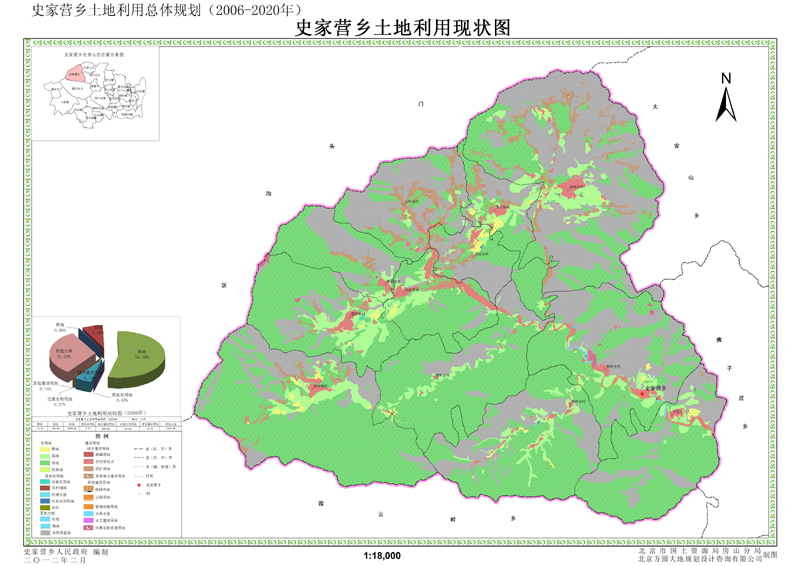Click the dark red slice of the pie chart

[x=92, y=332]
